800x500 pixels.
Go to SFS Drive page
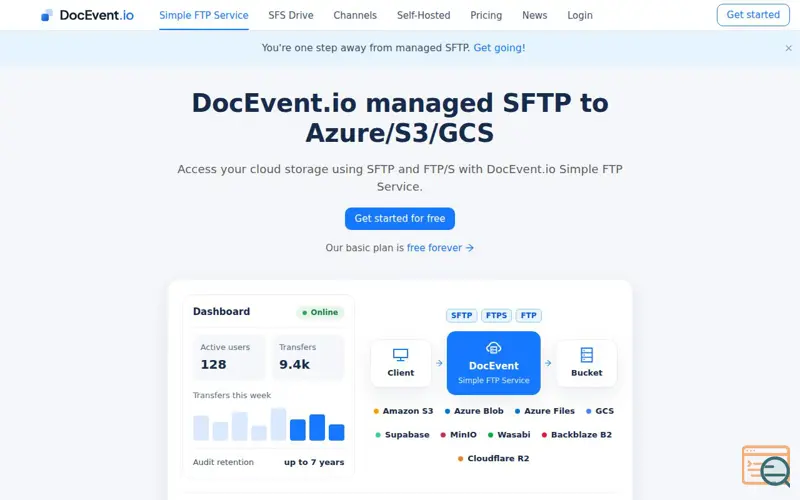291,15
